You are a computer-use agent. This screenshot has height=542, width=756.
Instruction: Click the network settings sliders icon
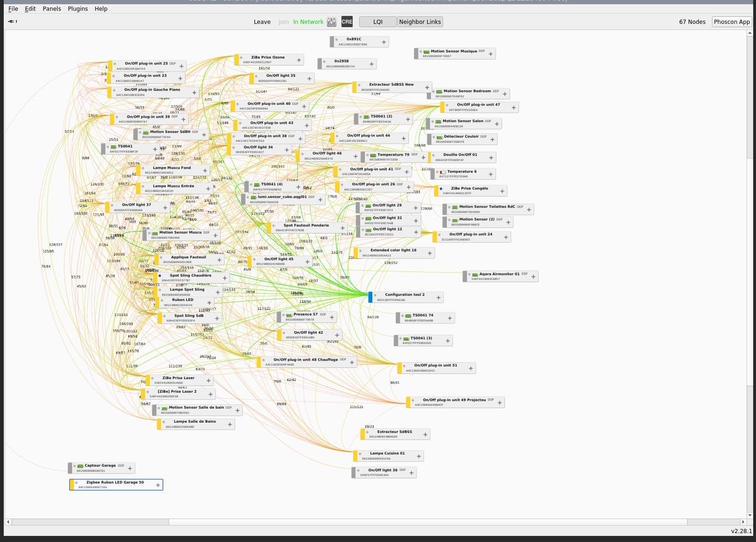(x=332, y=22)
